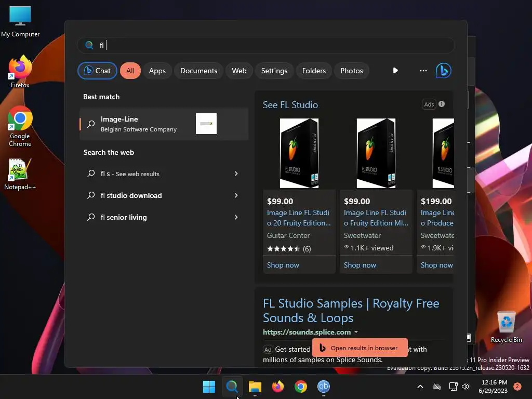Open qBittorrent from the taskbar
Image resolution: width=532 pixels, height=399 pixels.
(324, 387)
